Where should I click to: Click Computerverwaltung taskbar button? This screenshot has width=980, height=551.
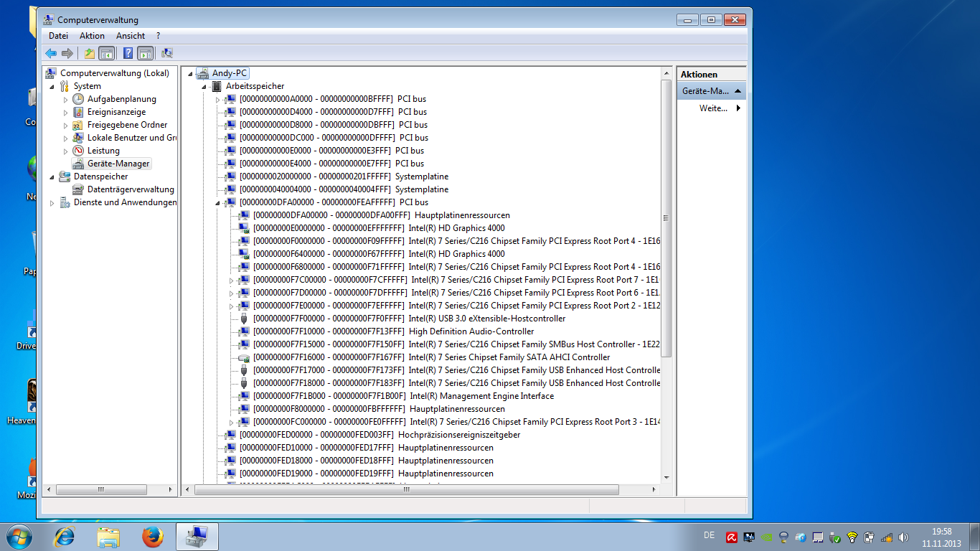[197, 536]
